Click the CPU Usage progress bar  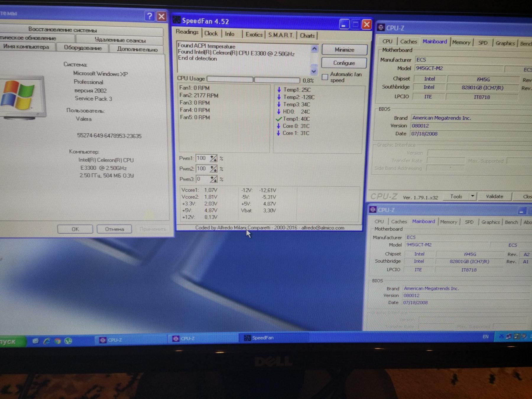[253, 79]
